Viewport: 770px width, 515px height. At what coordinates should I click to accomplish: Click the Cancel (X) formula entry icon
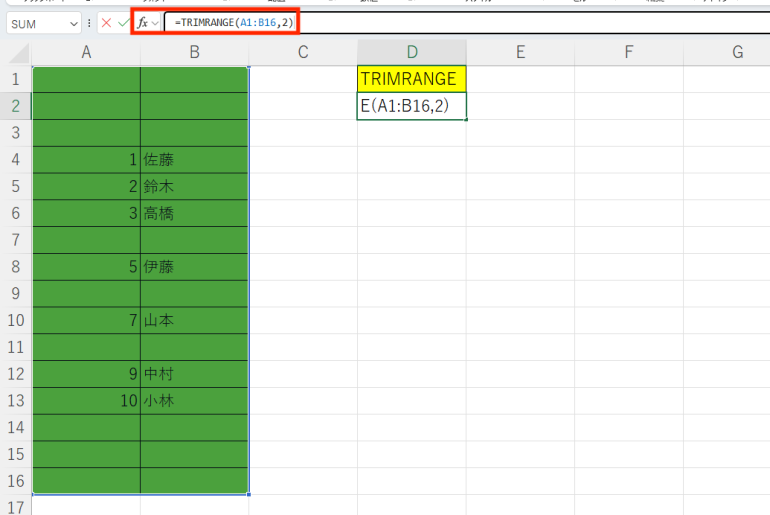pyautogui.click(x=106, y=22)
